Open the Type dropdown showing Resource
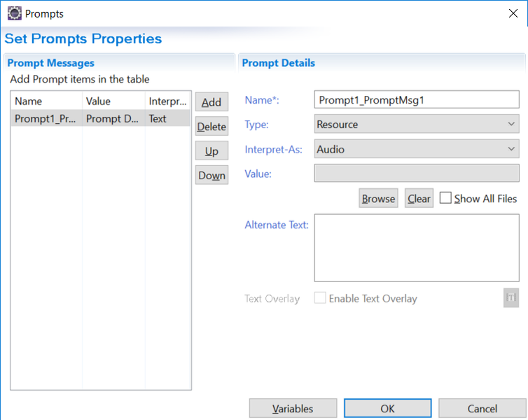Viewport: 528px width, 420px height. (417, 124)
